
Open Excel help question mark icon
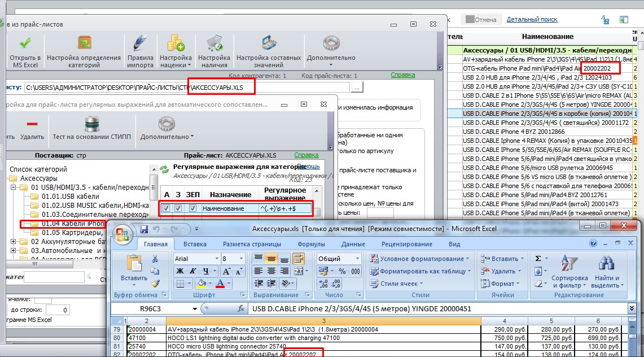(593, 243)
